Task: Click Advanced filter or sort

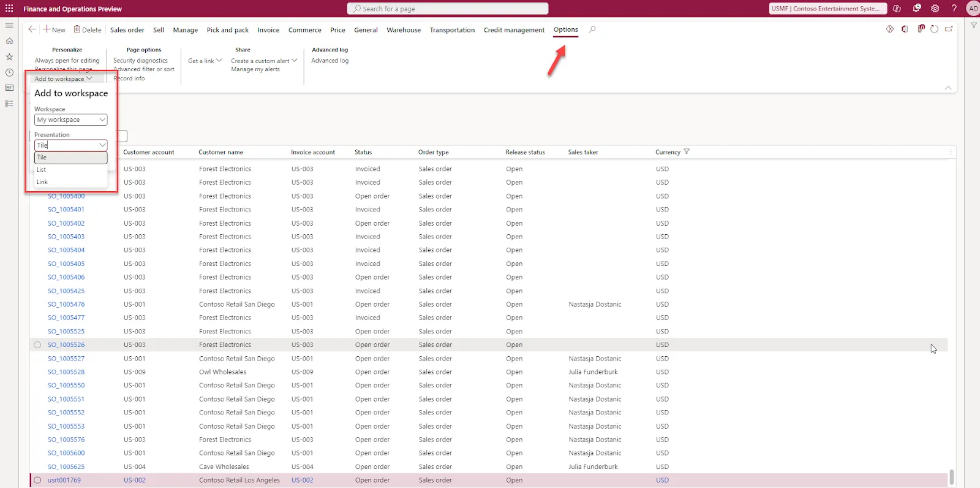Action: tap(144, 69)
